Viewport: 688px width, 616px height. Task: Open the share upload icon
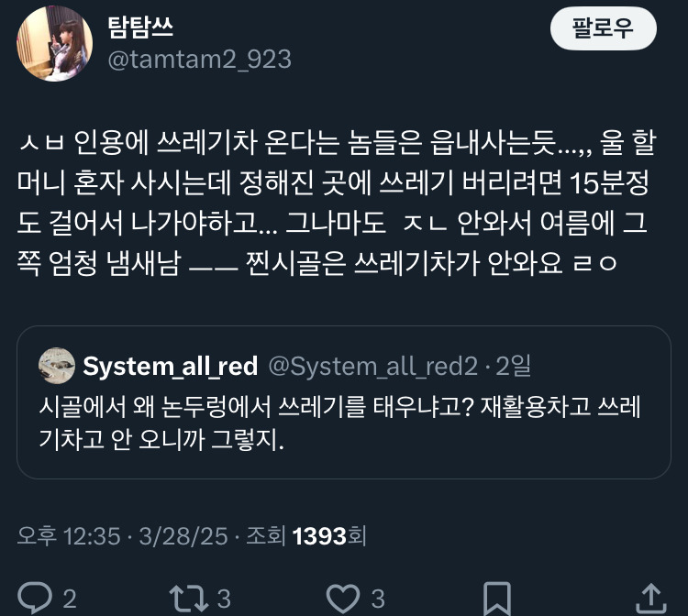click(651, 598)
